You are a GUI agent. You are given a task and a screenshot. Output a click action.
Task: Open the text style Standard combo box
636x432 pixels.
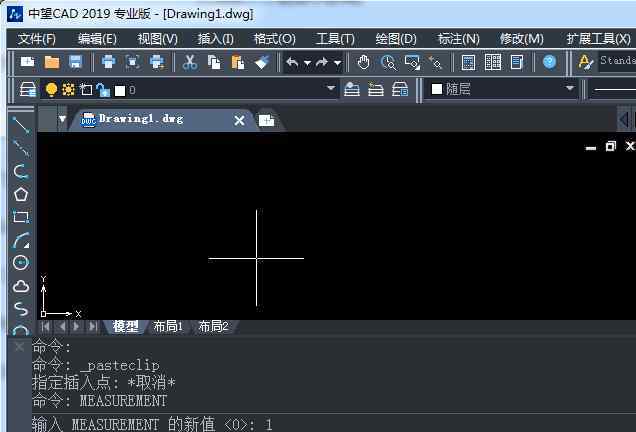point(617,62)
